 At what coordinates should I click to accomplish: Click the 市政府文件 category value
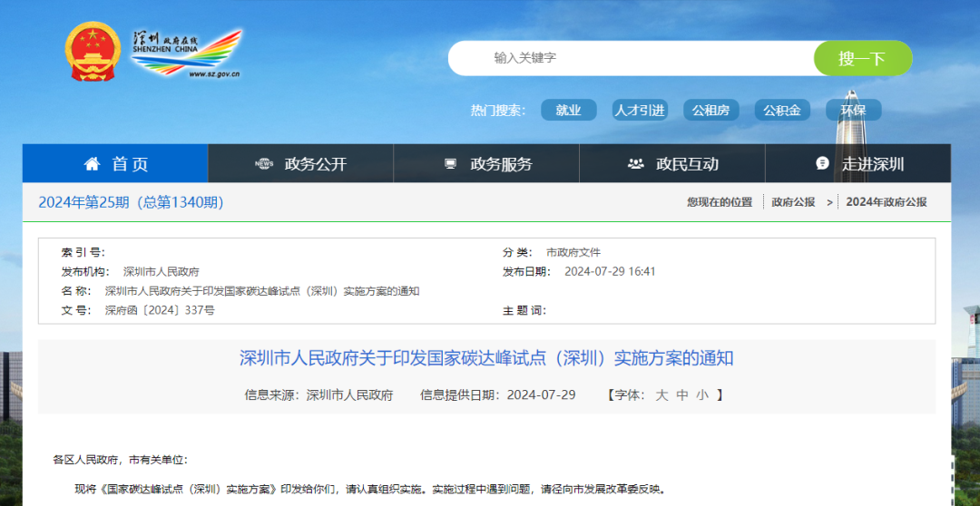(573, 252)
